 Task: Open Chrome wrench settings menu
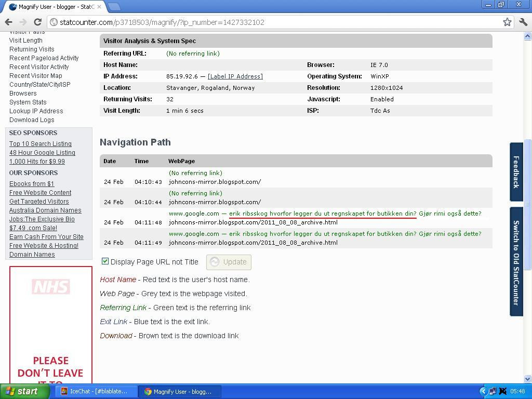523,22
